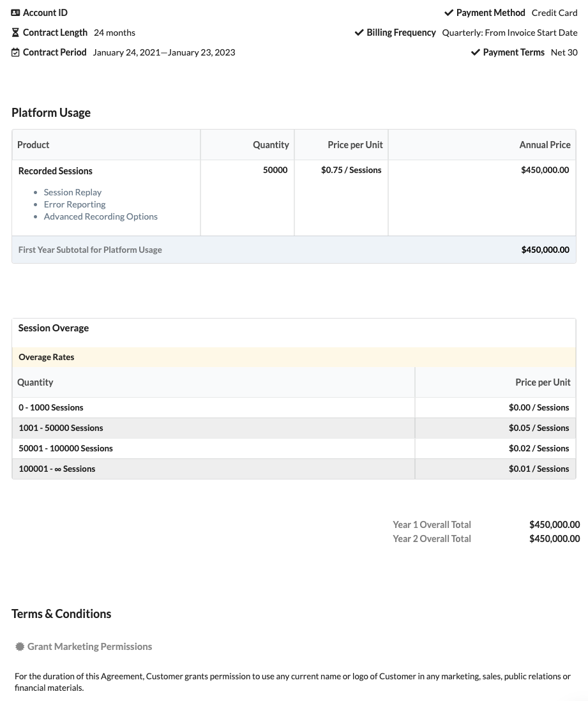Click the Annual Price column header
Viewport: 588px width, 701px height.
tap(545, 145)
